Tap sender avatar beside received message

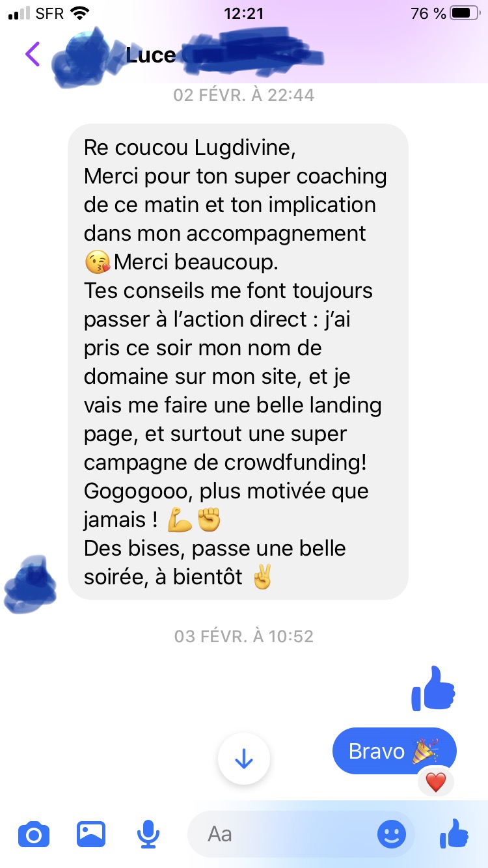coord(31,584)
